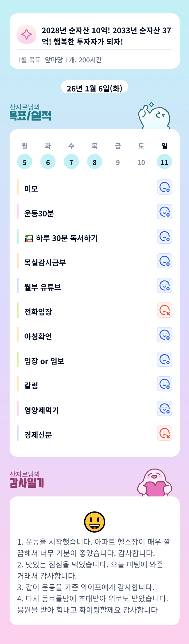Click the books emoji beside 하루 30분 독서하기
189x644 pixels.
(29, 238)
